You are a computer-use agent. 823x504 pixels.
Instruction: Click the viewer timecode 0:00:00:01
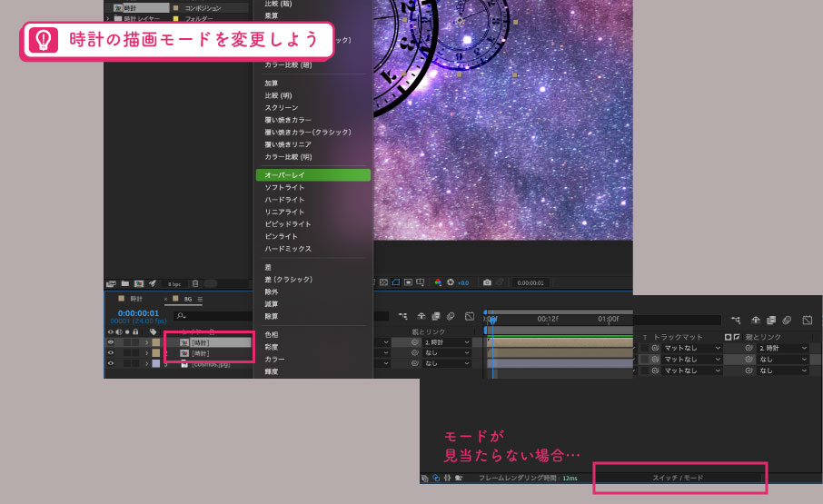[530, 283]
